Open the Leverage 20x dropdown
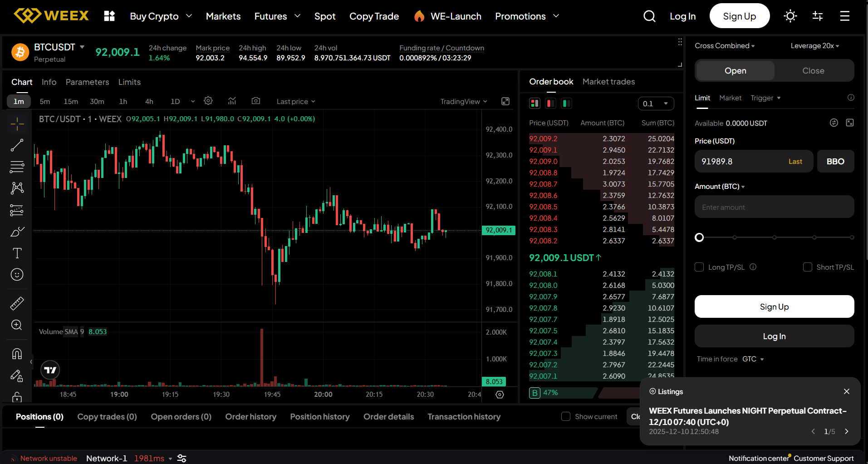The height and width of the screenshot is (464, 868). (814, 45)
